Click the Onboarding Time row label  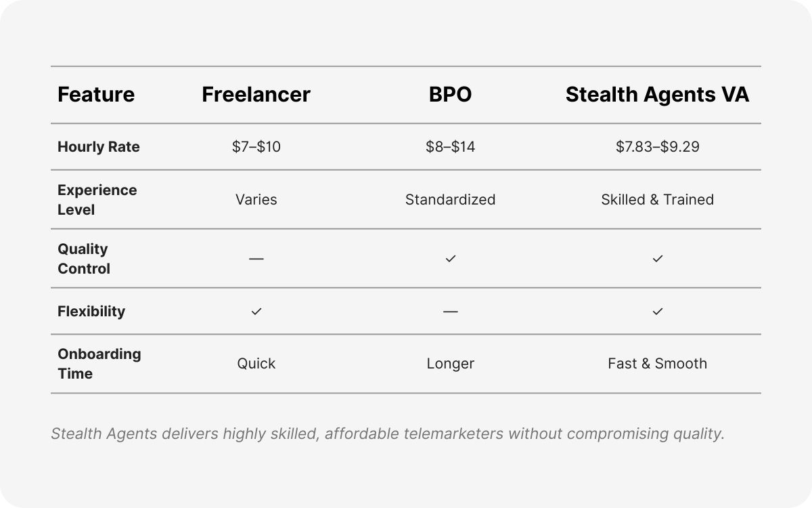(99, 364)
